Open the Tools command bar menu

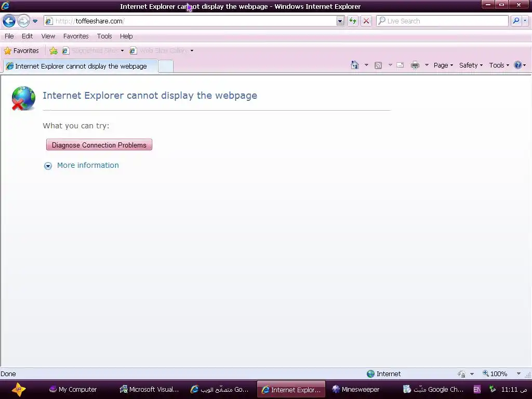pyautogui.click(x=499, y=65)
